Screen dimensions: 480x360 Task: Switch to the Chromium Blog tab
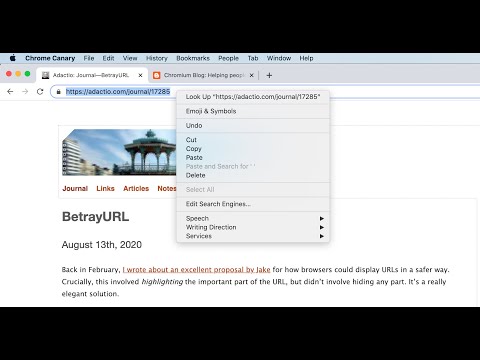(x=204, y=75)
